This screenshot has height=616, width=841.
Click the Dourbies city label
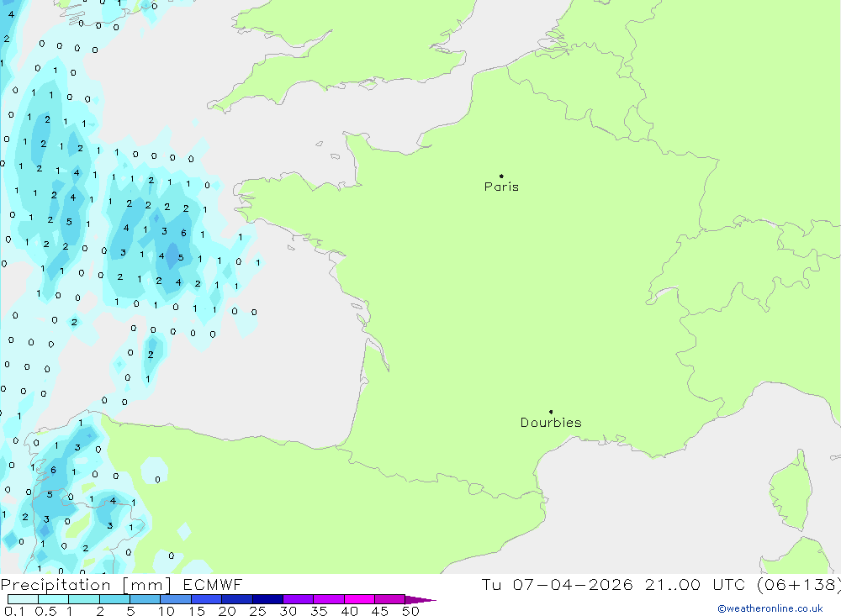[551, 423]
